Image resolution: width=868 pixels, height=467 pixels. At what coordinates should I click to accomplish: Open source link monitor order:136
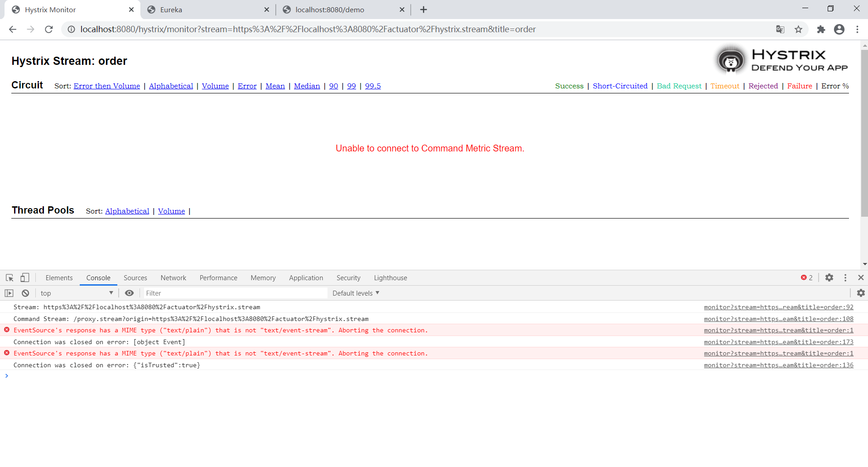[778, 365]
